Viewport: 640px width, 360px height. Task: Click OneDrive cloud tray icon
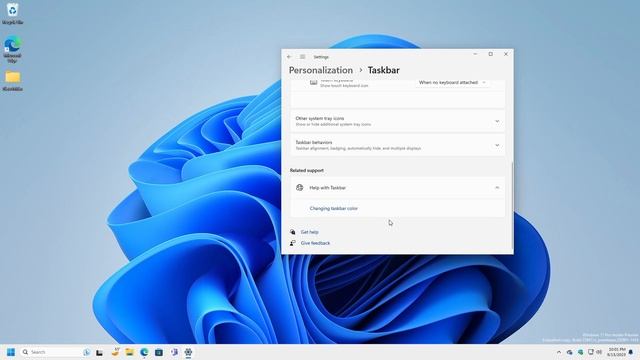tap(569, 352)
